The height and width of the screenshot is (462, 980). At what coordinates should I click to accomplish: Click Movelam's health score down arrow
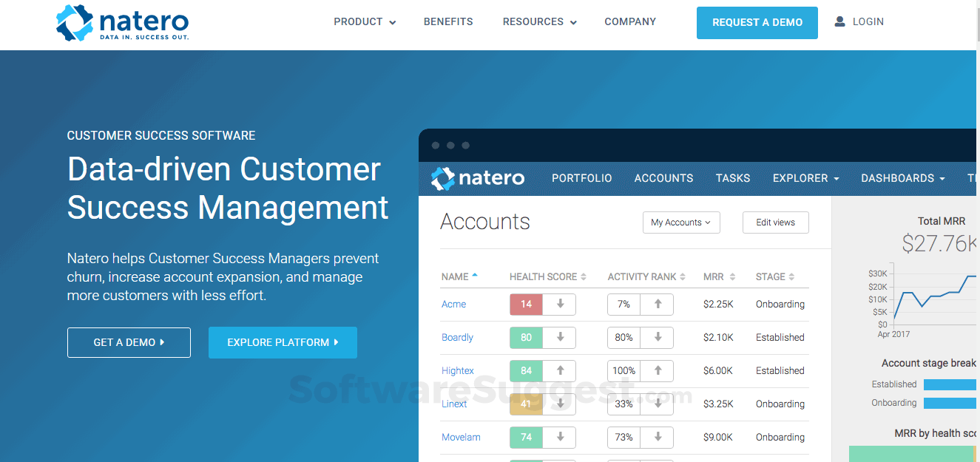point(559,437)
